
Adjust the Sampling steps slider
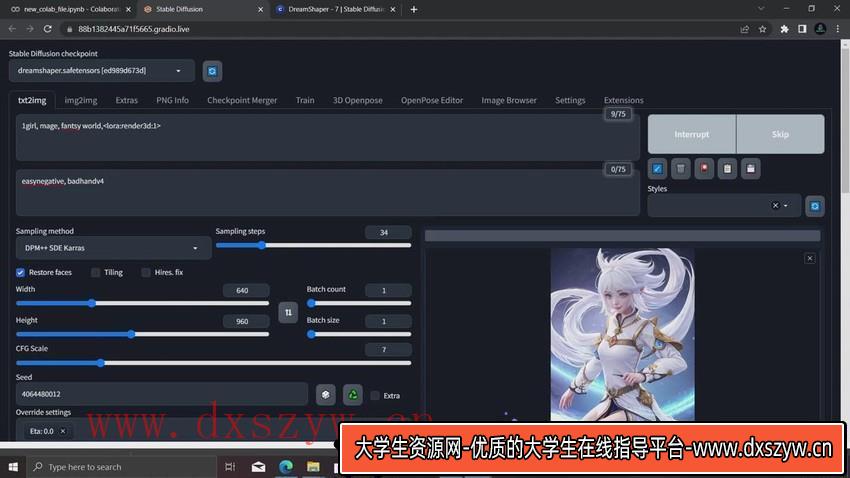313,246
